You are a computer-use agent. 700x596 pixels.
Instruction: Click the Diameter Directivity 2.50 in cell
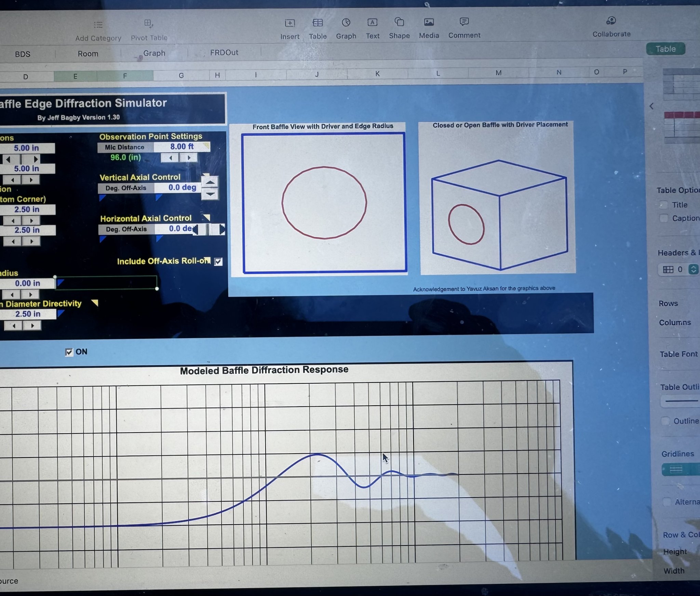(x=28, y=314)
